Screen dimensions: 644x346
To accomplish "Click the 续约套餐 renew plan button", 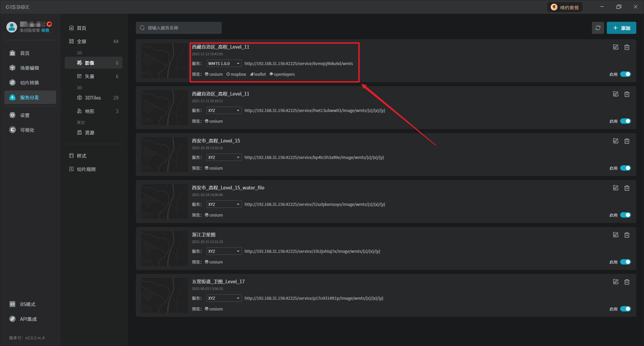I will pyautogui.click(x=565, y=7).
